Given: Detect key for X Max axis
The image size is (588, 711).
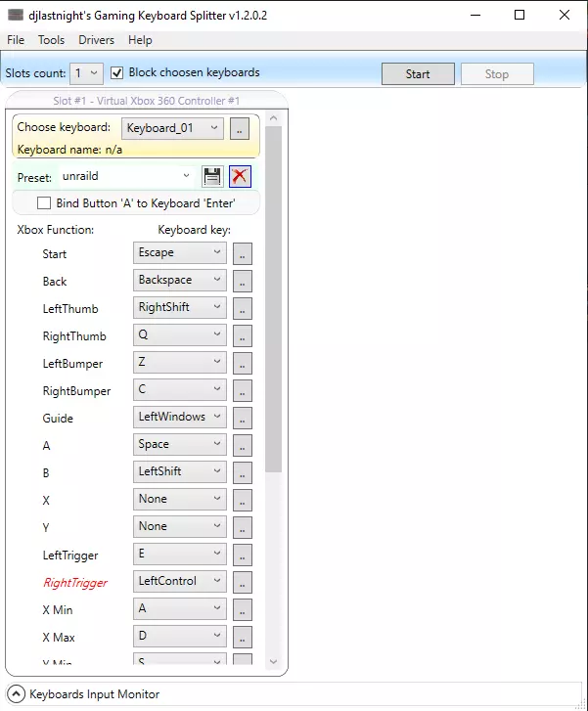Looking at the screenshot, I should (x=243, y=637).
